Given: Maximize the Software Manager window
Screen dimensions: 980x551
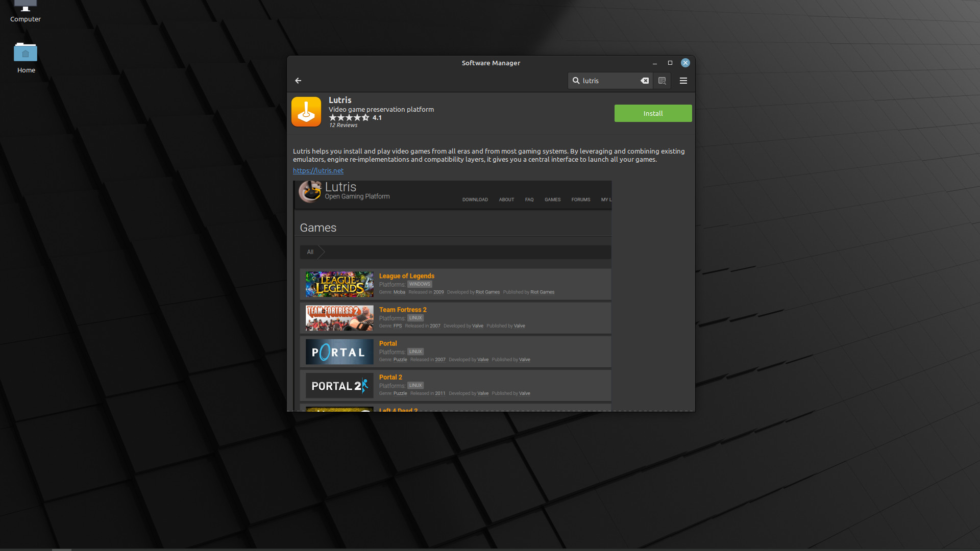Looking at the screenshot, I should tap(670, 63).
